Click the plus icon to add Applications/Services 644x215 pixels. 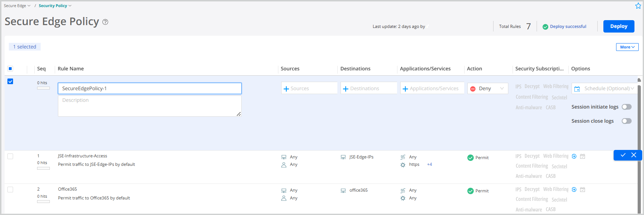(x=405, y=89)
